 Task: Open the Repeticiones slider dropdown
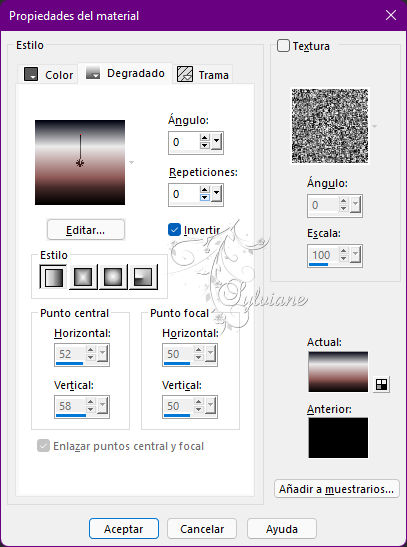(x=216, y=194)
